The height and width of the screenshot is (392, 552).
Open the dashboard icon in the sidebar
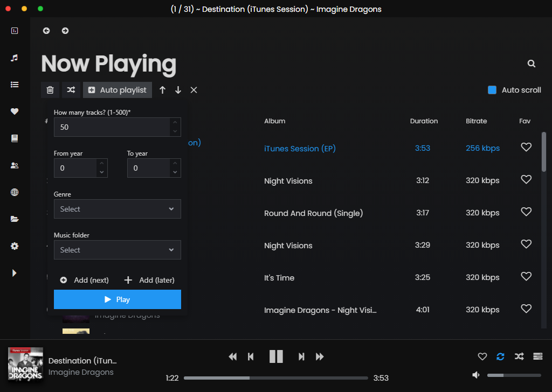coord(15,31)
